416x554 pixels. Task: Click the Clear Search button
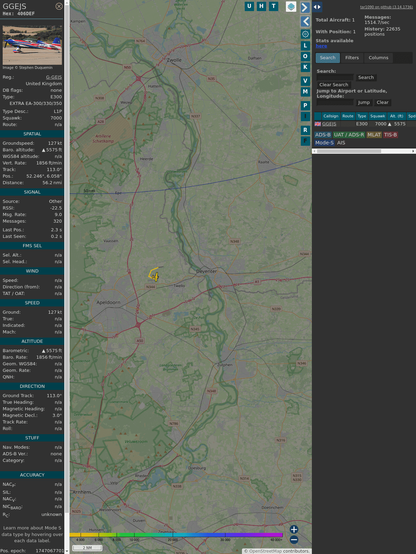334,85
